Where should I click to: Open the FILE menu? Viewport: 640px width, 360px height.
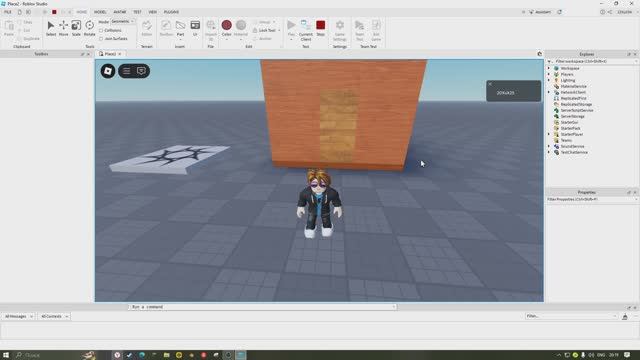(x=8, y=12)
